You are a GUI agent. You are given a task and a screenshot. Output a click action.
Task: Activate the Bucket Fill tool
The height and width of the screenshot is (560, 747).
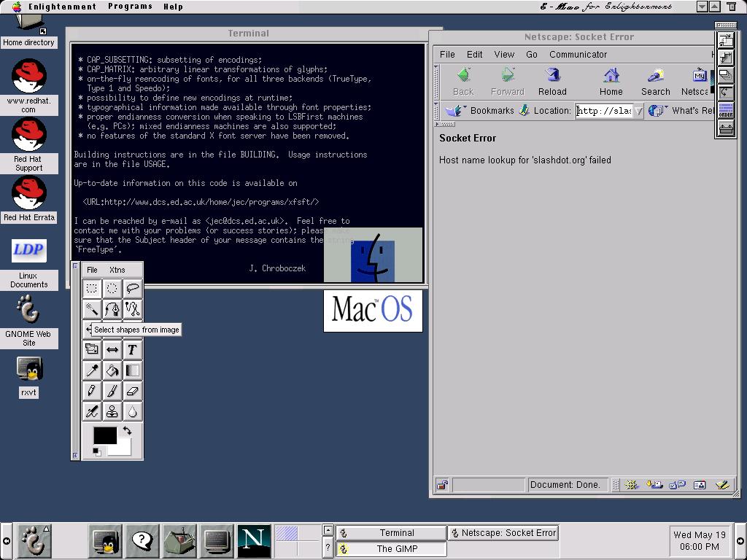(112, 370)
